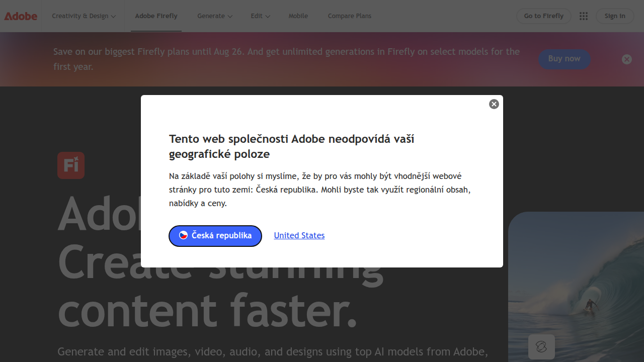The width and height of the screenshot is (644, 362).
Task: Click the surfer wave image thumbnail
Action: pos(576,287)
